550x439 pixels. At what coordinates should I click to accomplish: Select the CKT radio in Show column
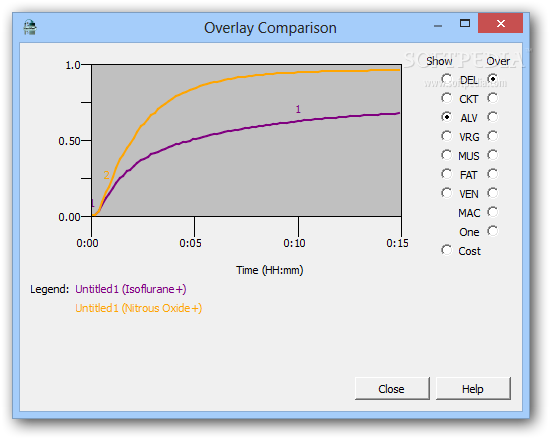point(447,98)
